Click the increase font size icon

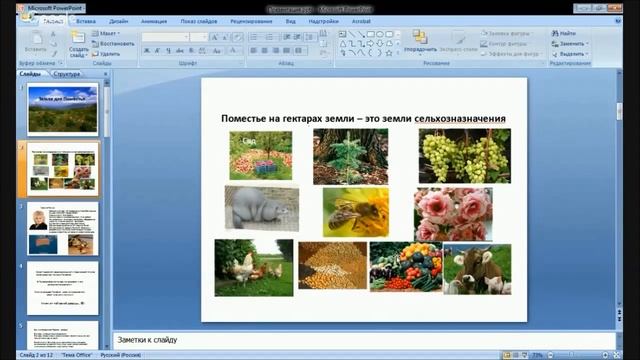(214, 37)
